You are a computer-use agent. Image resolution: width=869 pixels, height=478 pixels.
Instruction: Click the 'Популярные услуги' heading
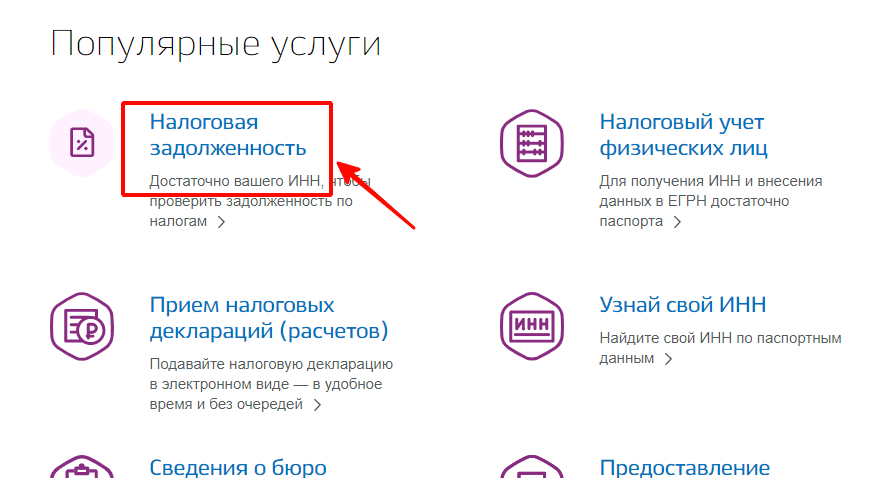point(216,44)
